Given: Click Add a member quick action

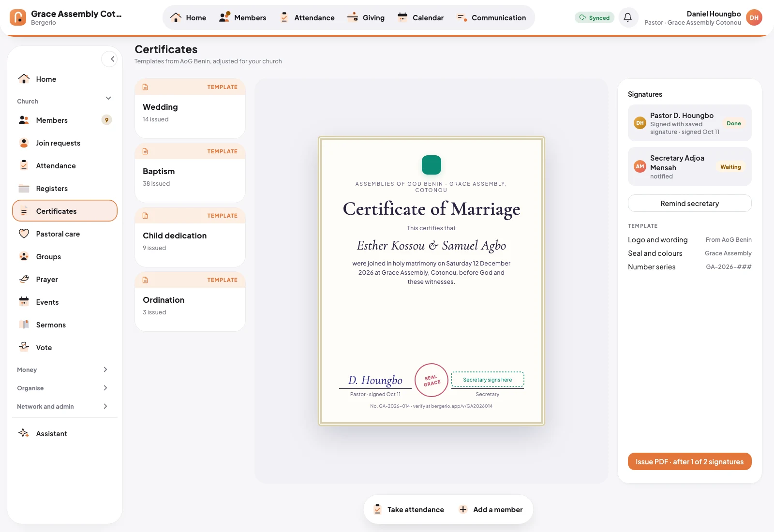Looking at the screenshot, I should 491,509.
